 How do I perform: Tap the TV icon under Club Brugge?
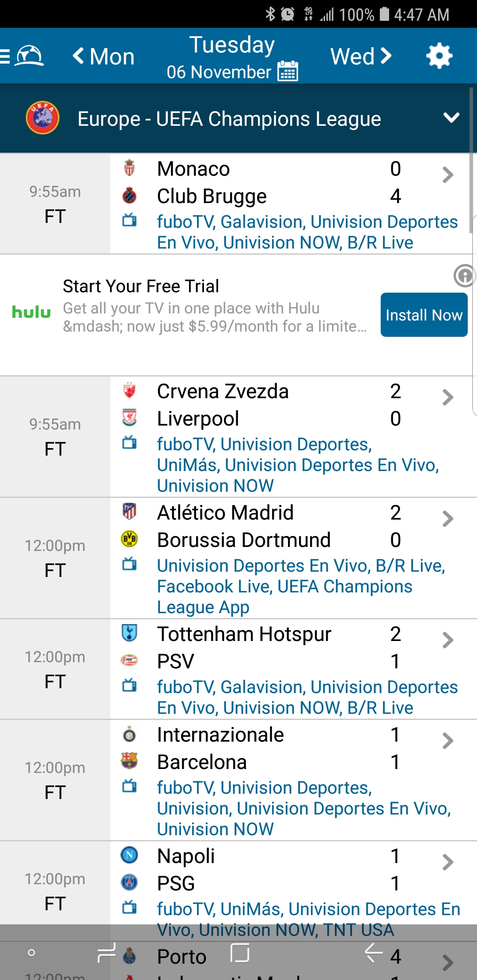pyautogui.click(x=129, y=220)
